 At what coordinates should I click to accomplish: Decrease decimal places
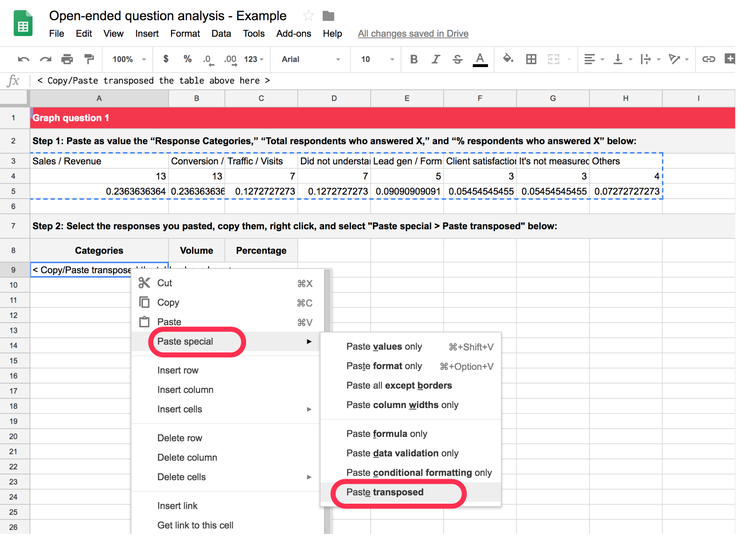pyautogui.click(x=208, y=60)
